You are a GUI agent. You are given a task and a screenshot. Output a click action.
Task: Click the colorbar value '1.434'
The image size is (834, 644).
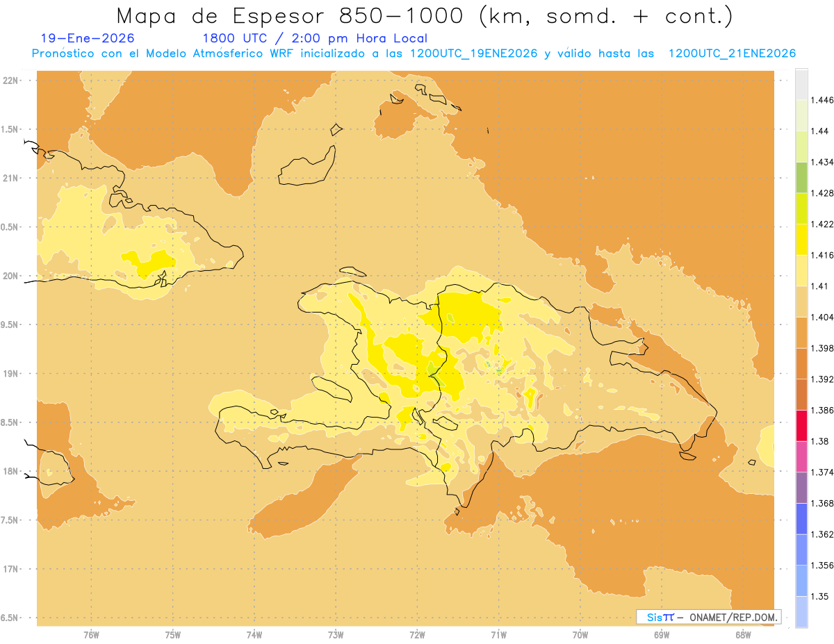pos(821,163)
